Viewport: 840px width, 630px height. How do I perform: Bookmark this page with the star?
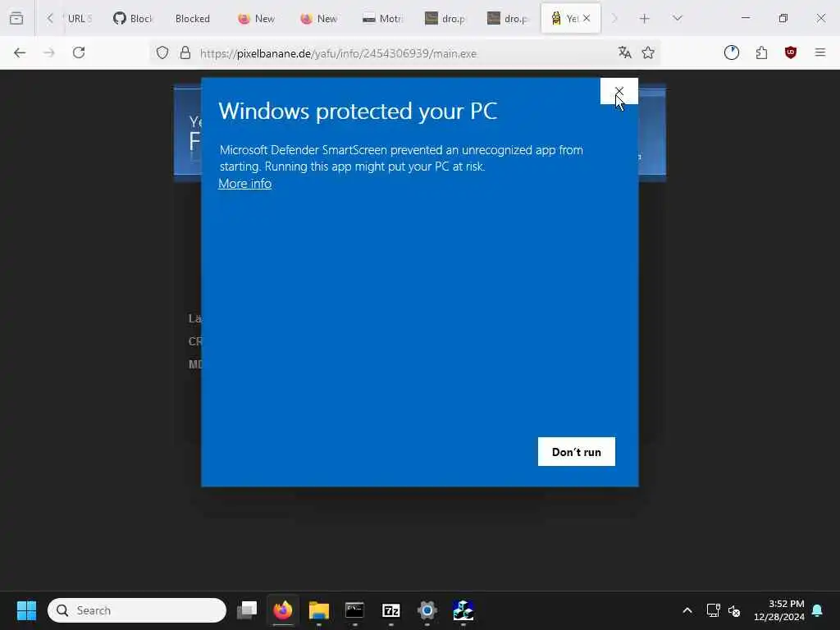pyautogui.click(x=648, y=52)
